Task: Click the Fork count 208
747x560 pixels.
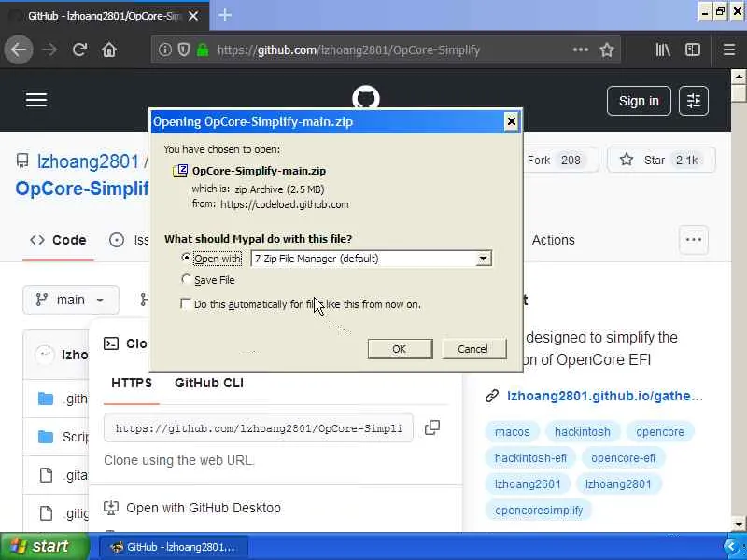Action: pos(571,160)
